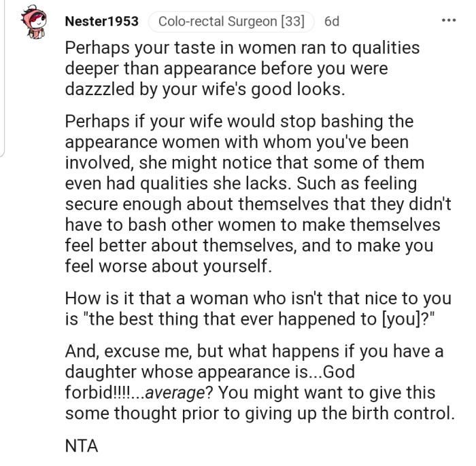Click the words 'good looks' in the first paragraph

click(x=298, y=89)
